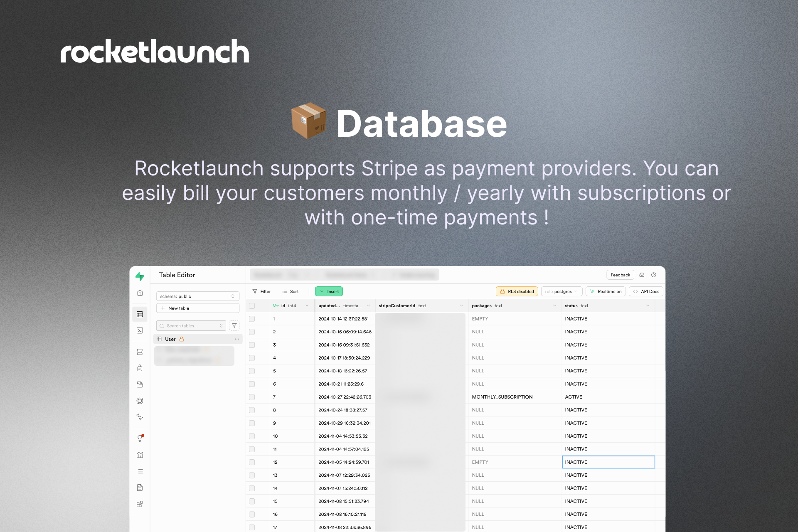The width and height of the screenshot is (798, 532).
Task: Open the API Docs document sidebar icon
Action: click(x=140, y=488)
